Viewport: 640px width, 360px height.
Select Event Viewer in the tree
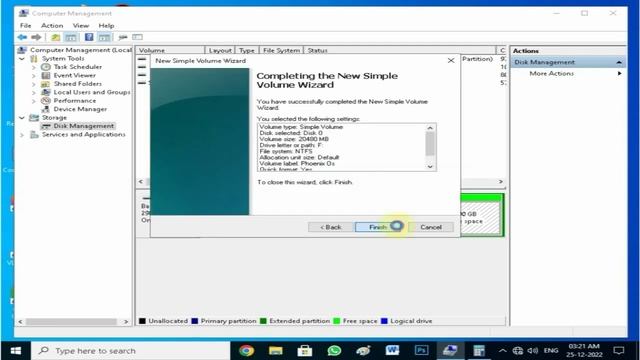(x=74, y=76)
